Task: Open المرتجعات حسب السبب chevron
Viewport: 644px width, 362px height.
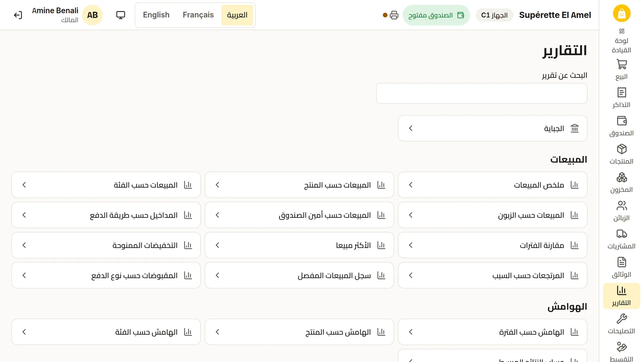Action: tap(411, 276)
